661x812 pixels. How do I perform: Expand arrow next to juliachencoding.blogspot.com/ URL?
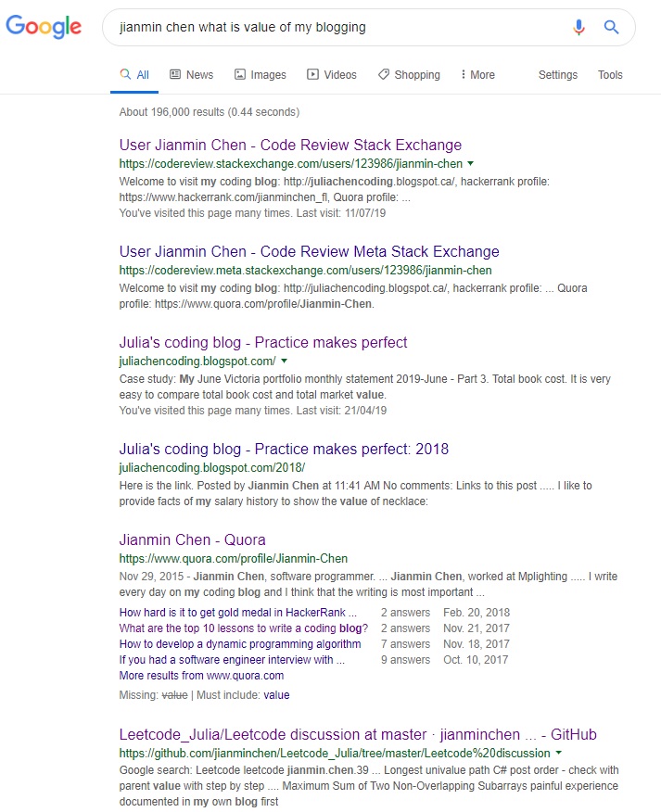284,361
